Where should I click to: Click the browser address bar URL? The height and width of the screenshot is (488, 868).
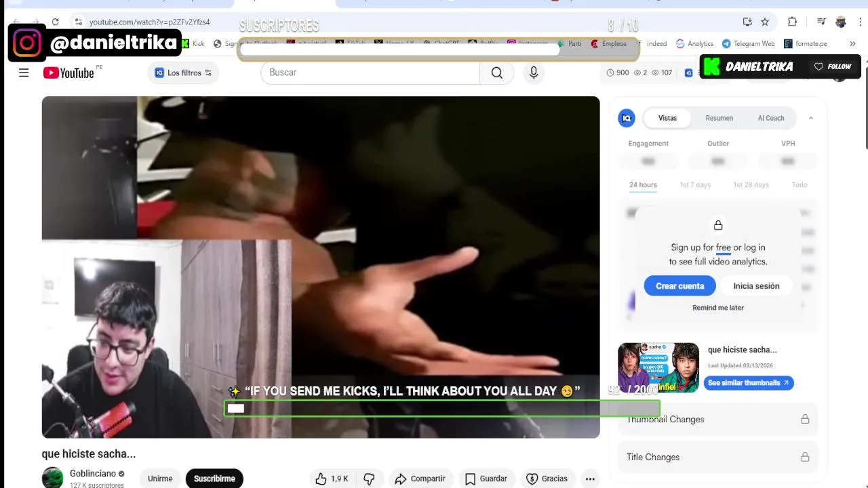(x=150, y=22)
